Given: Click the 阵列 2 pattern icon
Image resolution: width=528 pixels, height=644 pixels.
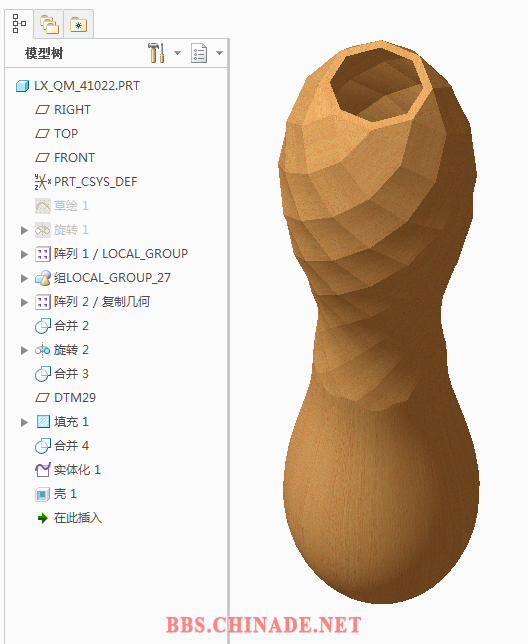Looking at the screenshot, I should tap(43, 302).
